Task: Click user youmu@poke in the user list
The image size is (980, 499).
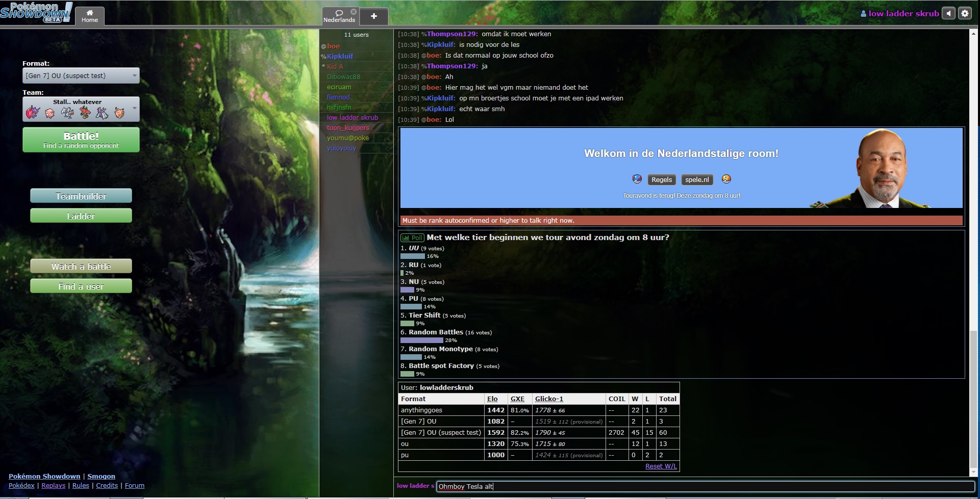Action: (x=356, y=138)
